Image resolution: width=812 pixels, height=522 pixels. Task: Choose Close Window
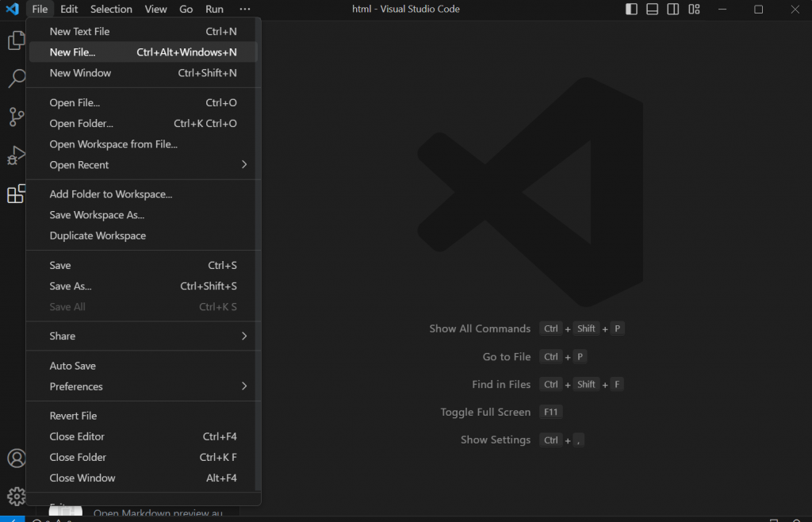point(144,478)
